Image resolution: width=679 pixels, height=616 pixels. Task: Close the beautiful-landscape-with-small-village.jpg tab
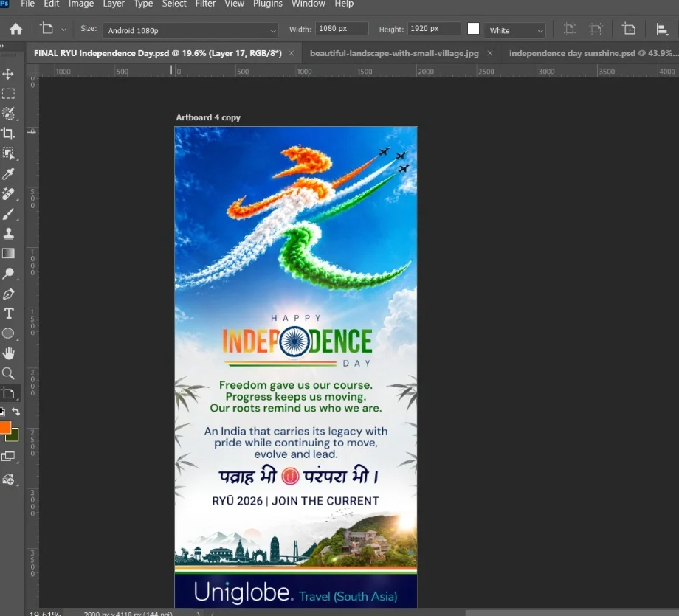coord(490,53)
